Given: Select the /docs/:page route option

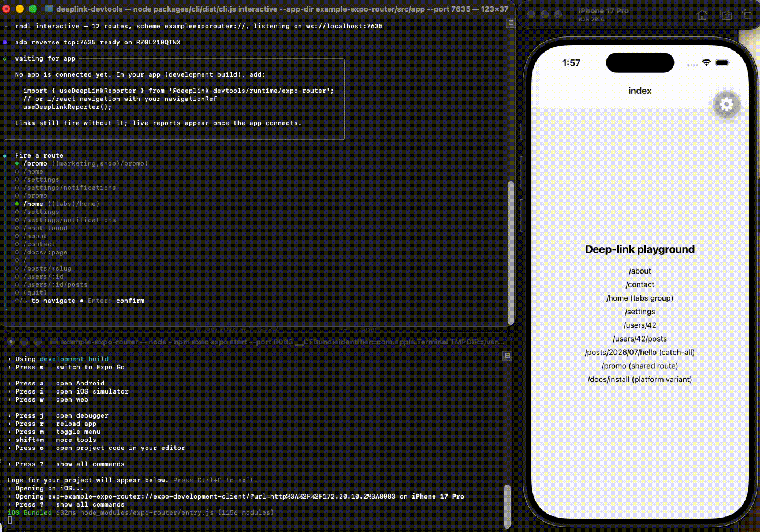Looking at the screenshot, I should pos(41,252).
